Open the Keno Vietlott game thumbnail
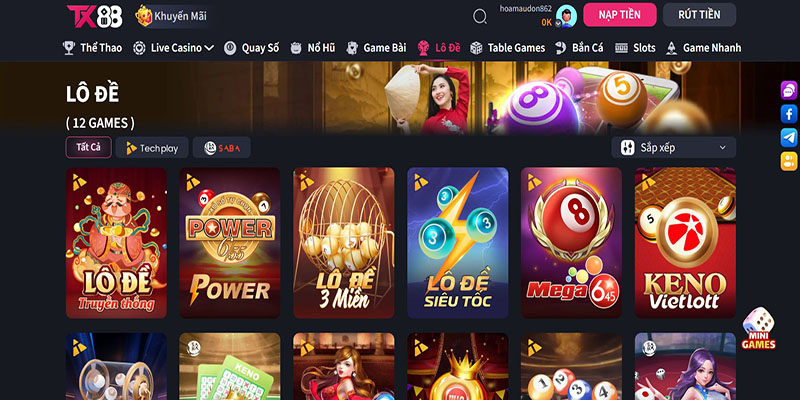Viewport: 800px width, 400px height. coord(685,243)
